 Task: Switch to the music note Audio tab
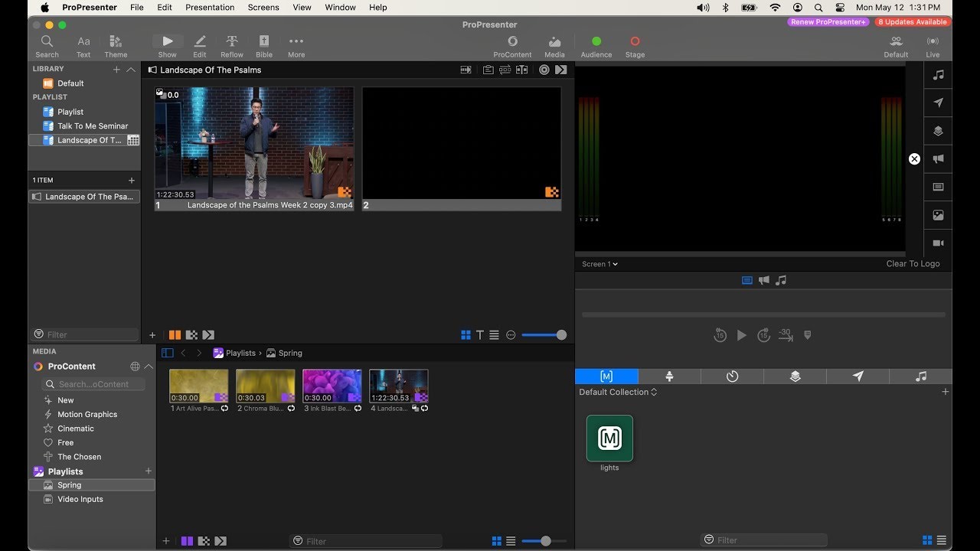920,377
